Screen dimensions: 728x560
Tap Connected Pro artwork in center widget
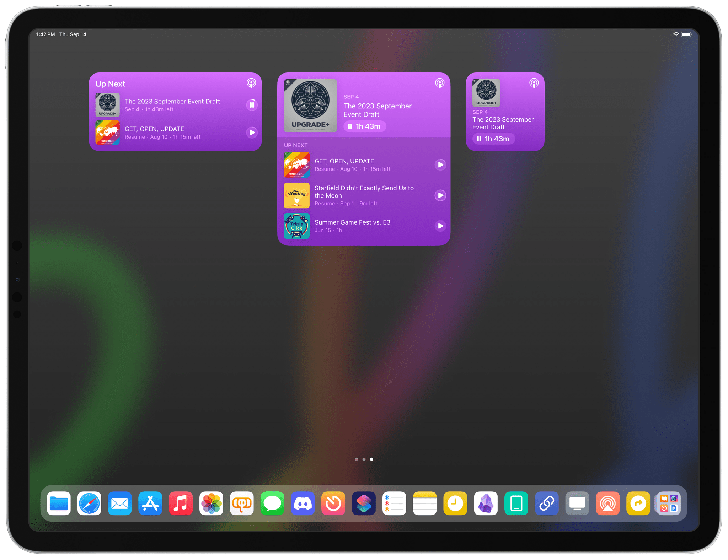point(296,165)
